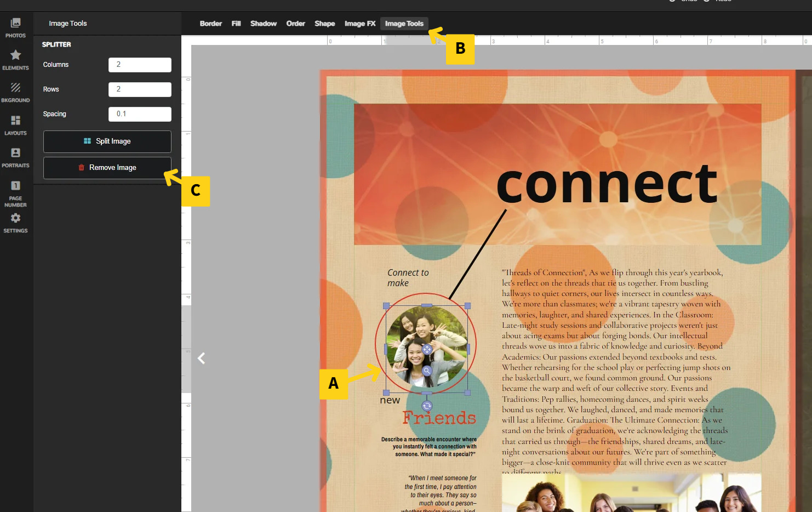Select the Image Tools tab
The image size is (812, 512).
[404, 24]
